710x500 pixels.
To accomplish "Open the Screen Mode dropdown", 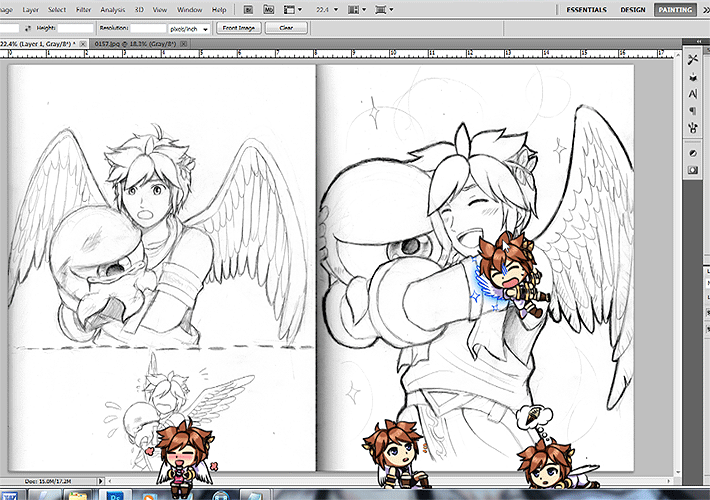I will pyautogui.click(x=384, y=9).
